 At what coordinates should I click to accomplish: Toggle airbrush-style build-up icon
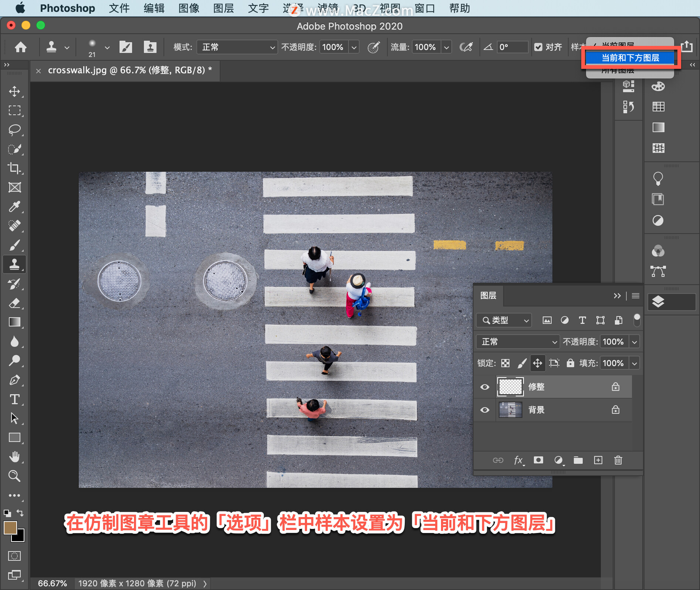click(x=466, y=47)
